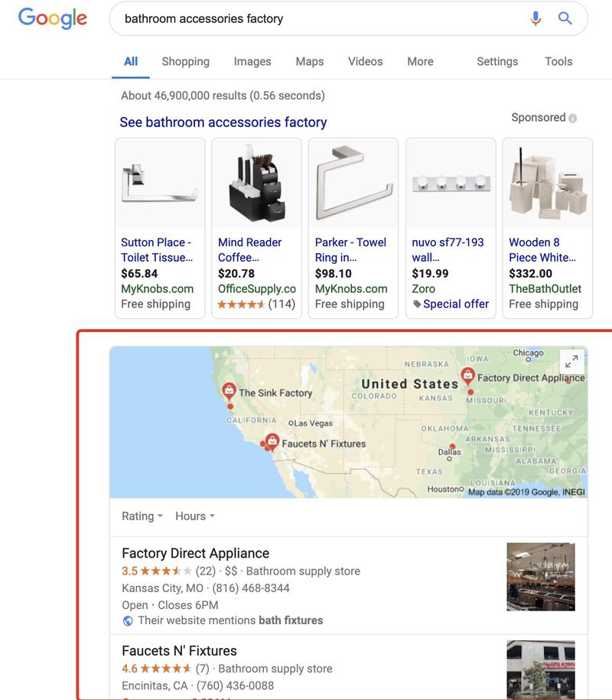
Task: Click the Faucets N' Fixtures map pin
Action: [x=271, y=442]
